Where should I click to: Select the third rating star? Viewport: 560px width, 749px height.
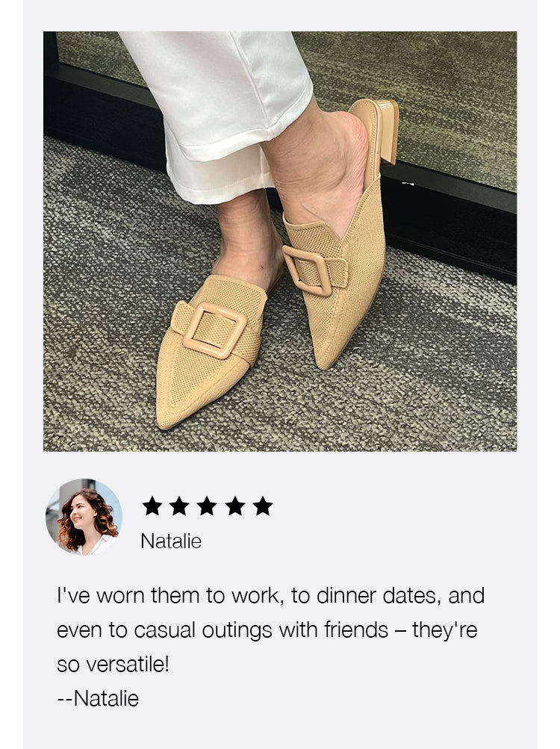click(x=207, y=506)
